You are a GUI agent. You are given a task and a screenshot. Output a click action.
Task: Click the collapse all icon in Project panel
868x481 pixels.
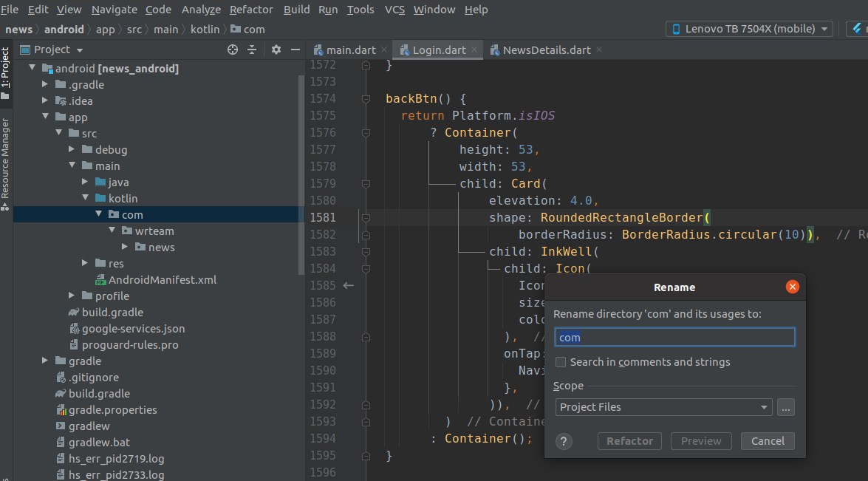pos(252,50)
